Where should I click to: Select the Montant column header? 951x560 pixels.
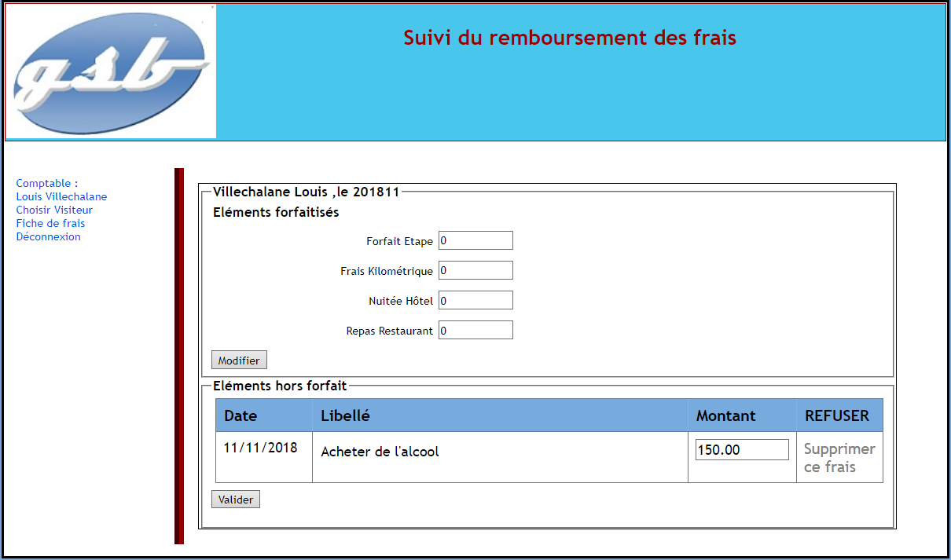coord(725,415)
